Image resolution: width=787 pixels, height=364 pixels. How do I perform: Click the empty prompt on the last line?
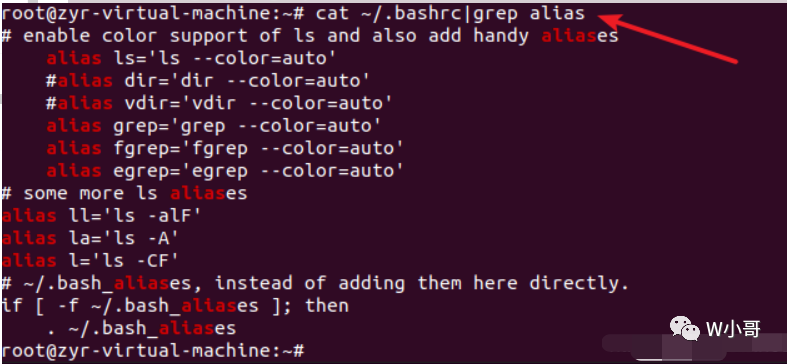(x=153, y=350)
